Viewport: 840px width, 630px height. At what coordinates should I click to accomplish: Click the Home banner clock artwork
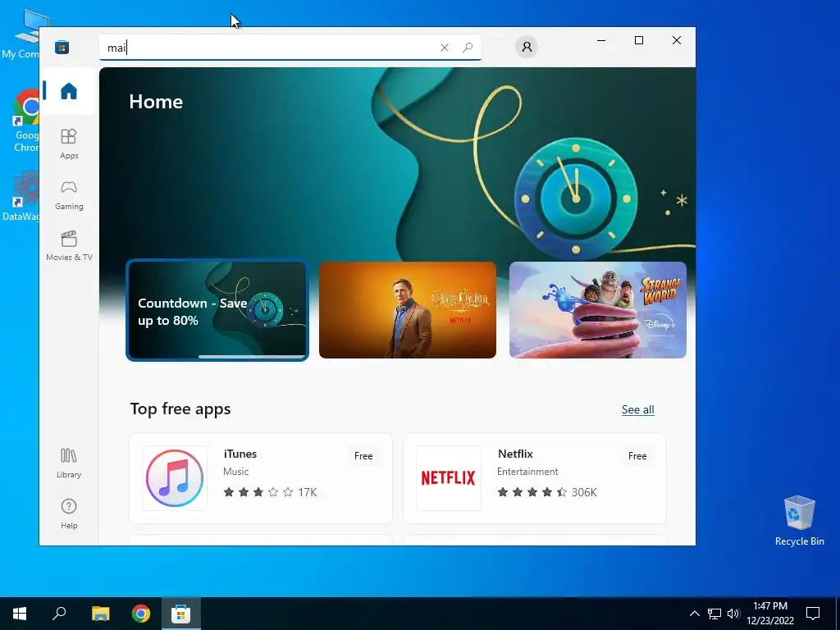[x=575, y=199]
